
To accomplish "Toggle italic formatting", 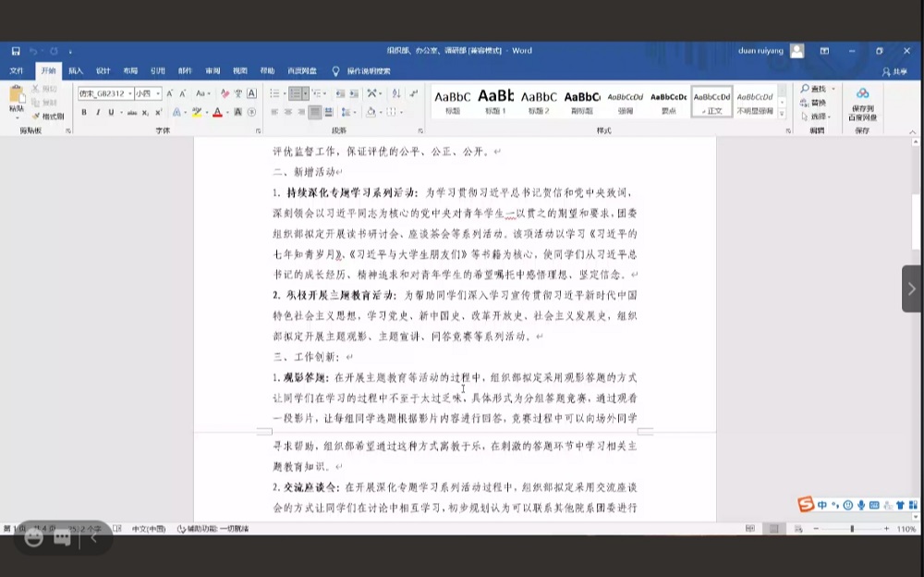I will [x=97, y=113].
